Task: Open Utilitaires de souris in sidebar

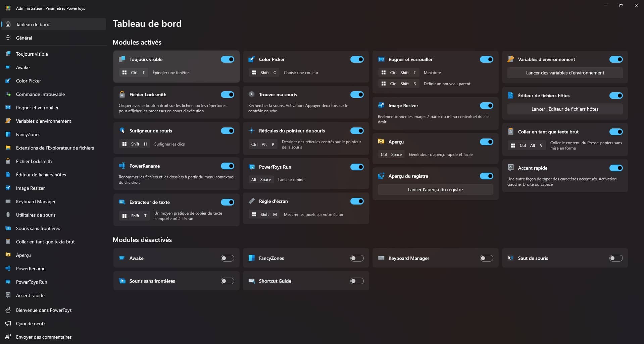Action: point(54,215)
